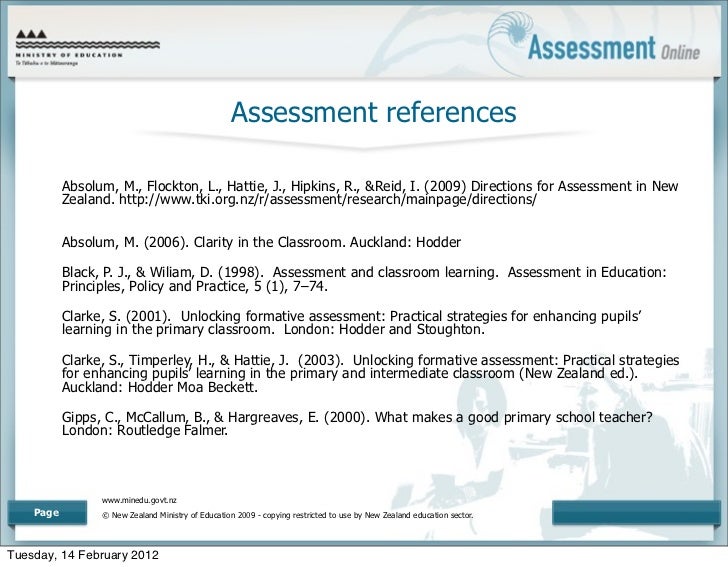Click the blue Page button

[47, 513]
